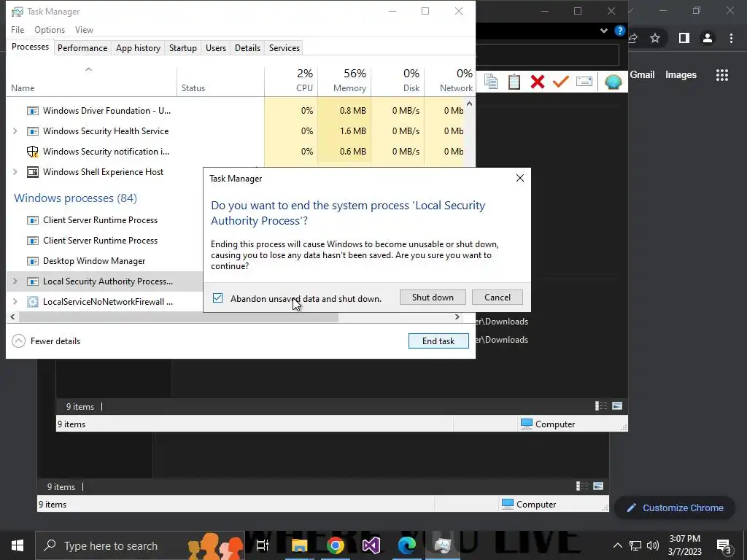Collapse to Fewer details
This screenshot has height=560, width=747.
click(x=46, y=341)
